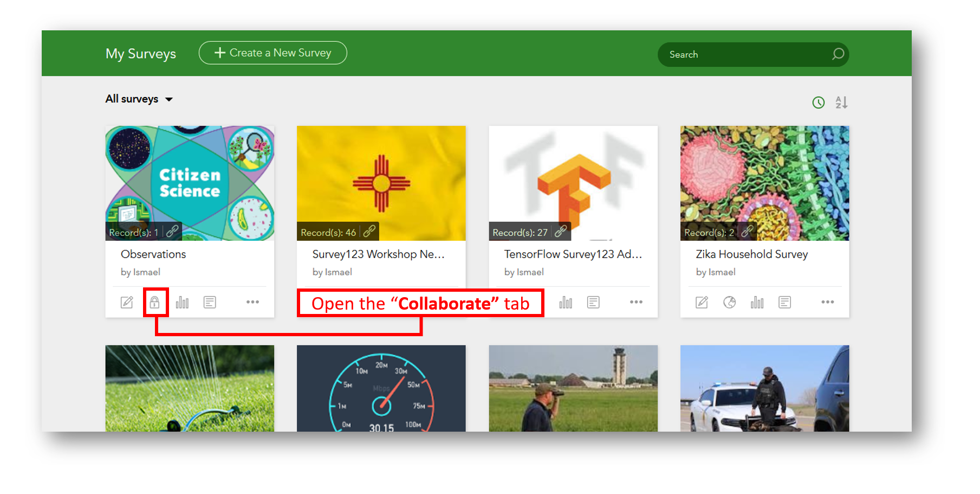Select the Edit pencil icon on Observations
This screenshot has width=980, height=494.
point(127,302)
